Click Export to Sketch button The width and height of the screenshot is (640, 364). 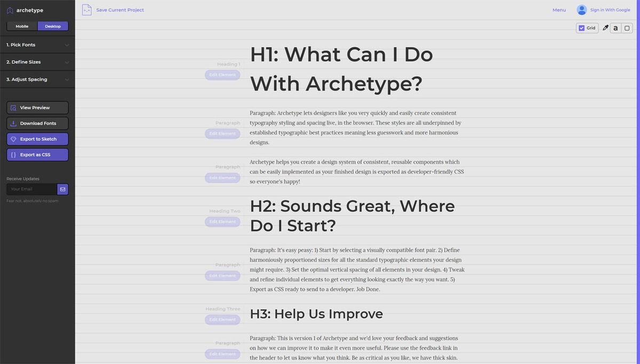(x=37, y=139)
